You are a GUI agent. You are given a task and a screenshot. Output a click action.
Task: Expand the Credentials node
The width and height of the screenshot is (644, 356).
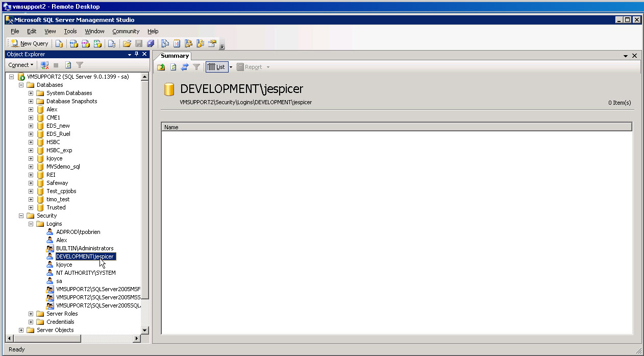point(31,322)
